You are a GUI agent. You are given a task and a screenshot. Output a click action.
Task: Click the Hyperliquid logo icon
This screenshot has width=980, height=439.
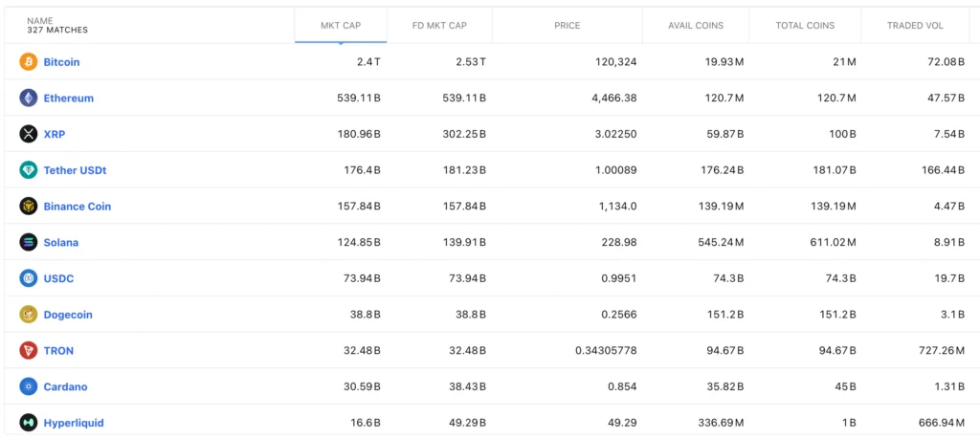29,423
